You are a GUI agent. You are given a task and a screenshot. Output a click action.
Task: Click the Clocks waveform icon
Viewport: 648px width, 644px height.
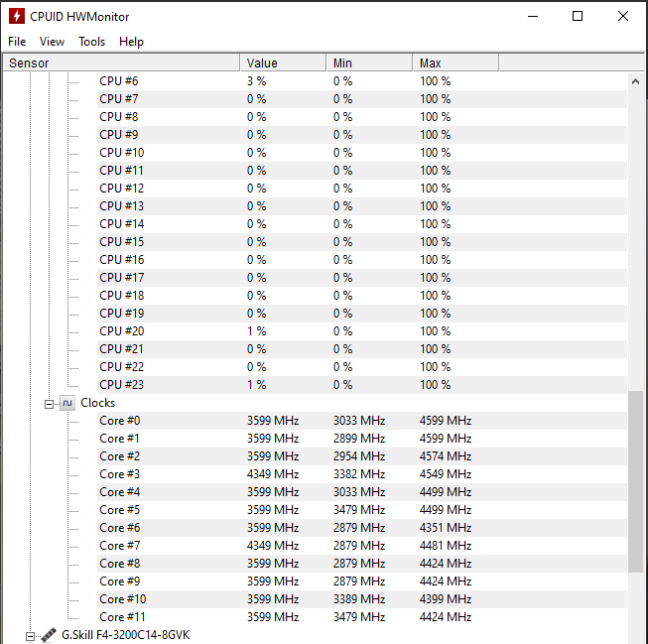[67, 403]
